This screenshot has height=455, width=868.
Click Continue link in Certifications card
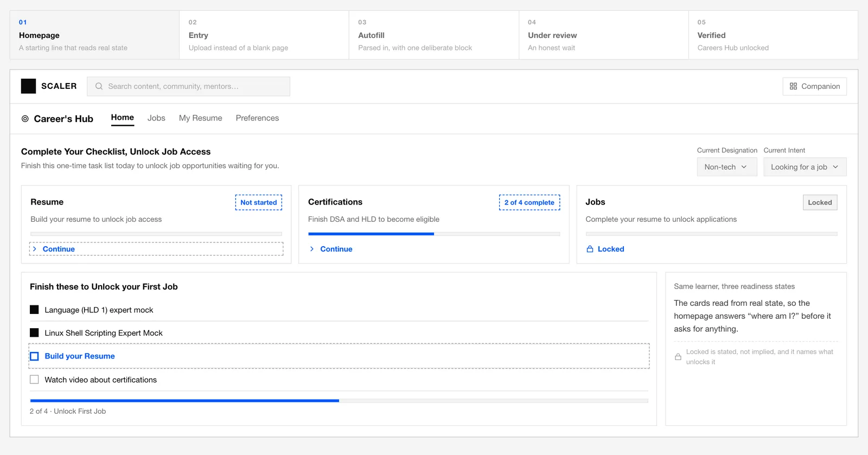[336, 249]
